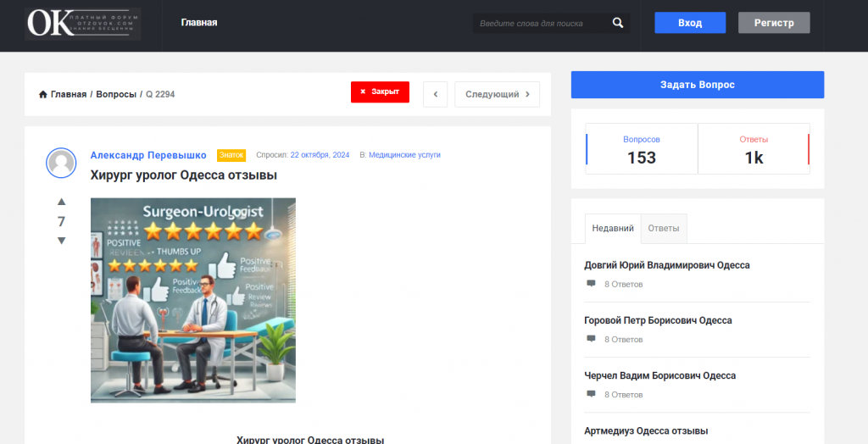Open the Главная menu item
Image resolution: width=868 pixels, height=444 pixels.
click(x=199, y=23)
